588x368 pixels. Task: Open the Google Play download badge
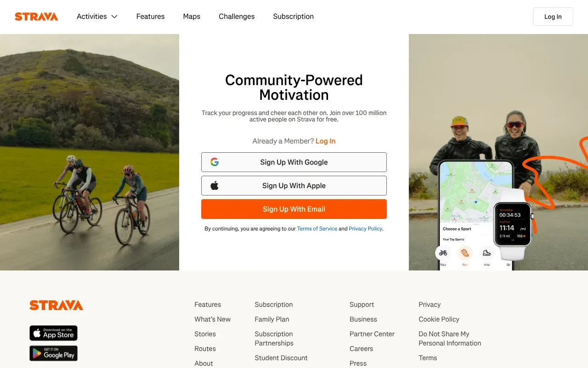pos(53,353)
